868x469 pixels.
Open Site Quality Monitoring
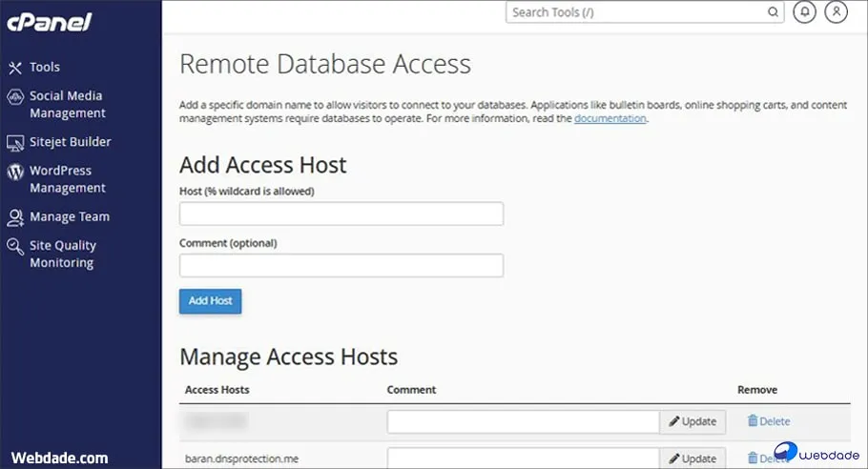[63, 254]
